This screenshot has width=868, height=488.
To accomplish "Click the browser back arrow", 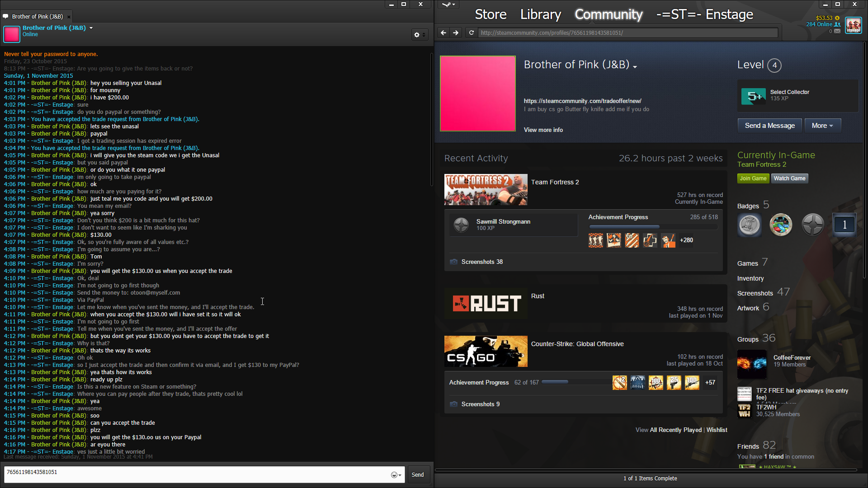I will point(443,33).
